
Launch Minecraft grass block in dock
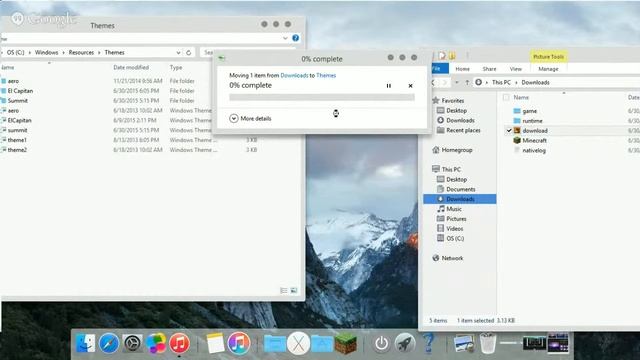[346, 343]
